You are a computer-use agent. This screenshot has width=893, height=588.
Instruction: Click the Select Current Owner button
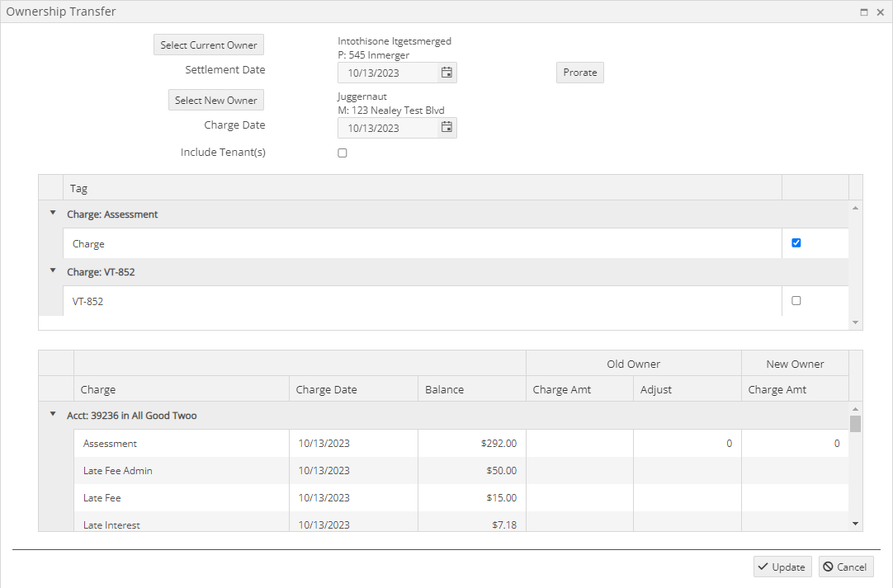click(x=208, y=45)
